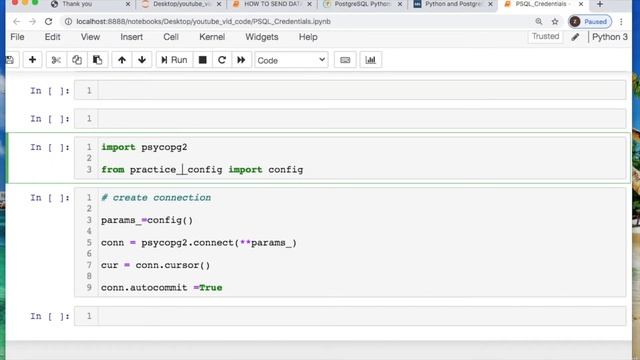Click the bar chart toolbar icon
Viewport: 640px width, 360px height.
click(370, 60)
